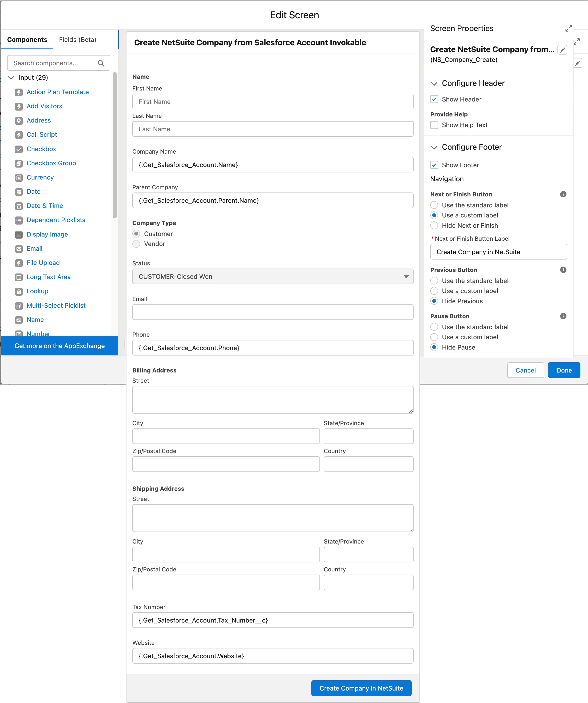Click the Add Visitors component icon
This screenshot has width=588, height=703.
[x=19, y=106]
